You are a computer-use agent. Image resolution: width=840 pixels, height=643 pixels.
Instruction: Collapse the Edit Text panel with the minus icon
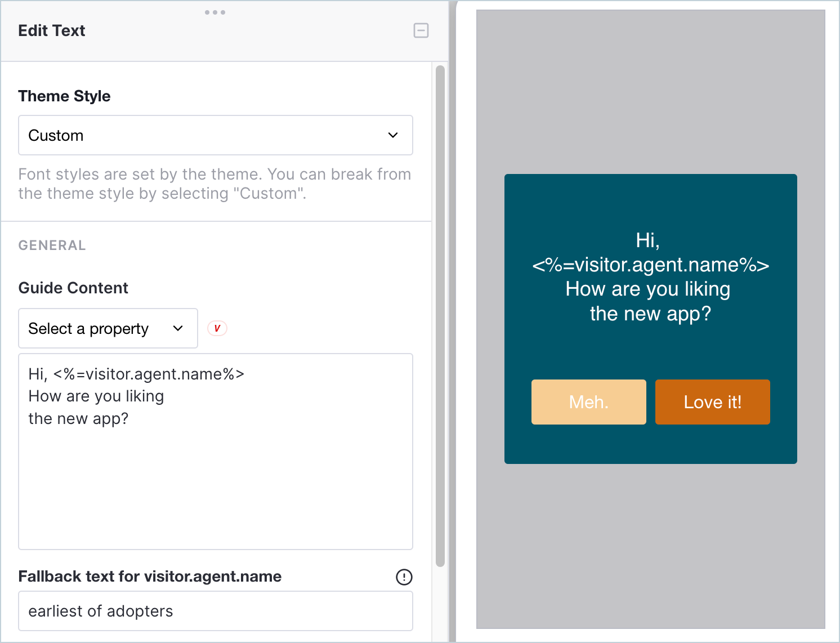point(421,30)
